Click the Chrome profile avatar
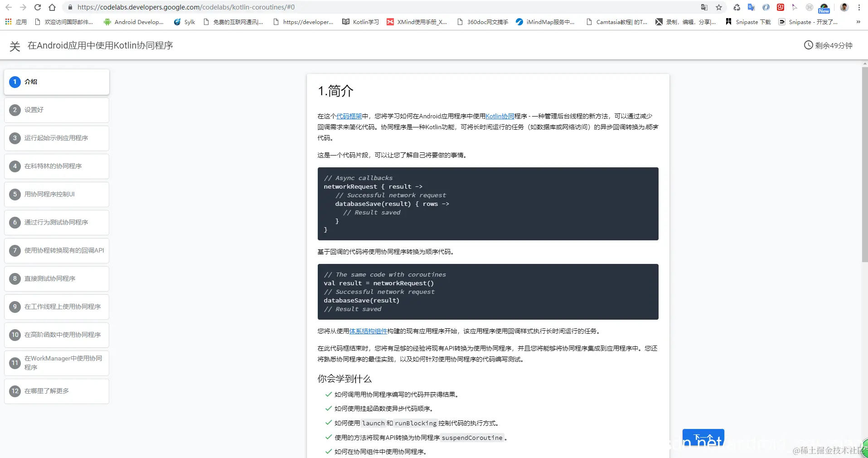868x458 pixels. 844,7
